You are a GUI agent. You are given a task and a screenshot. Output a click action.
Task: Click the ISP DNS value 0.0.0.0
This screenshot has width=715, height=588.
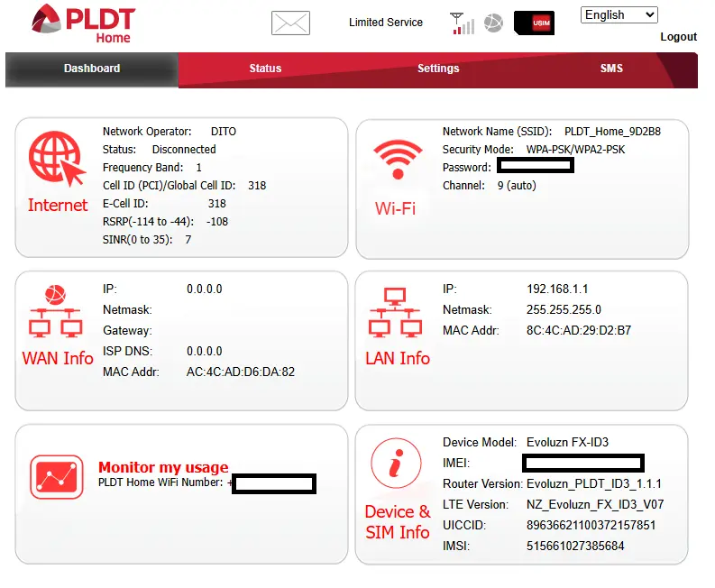click(x=205, y=351)
